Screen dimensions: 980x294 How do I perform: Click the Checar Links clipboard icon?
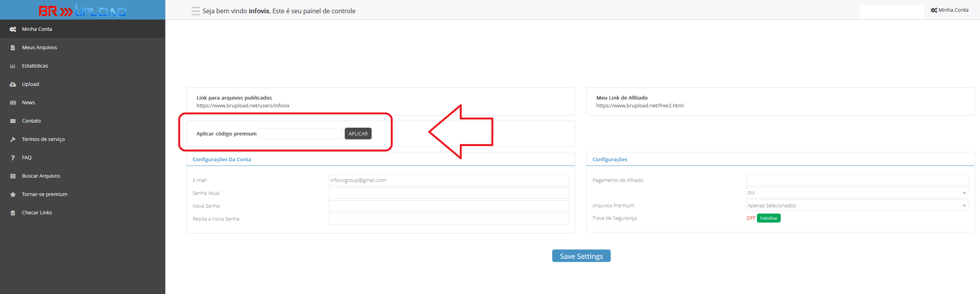[x=13, y=213]
